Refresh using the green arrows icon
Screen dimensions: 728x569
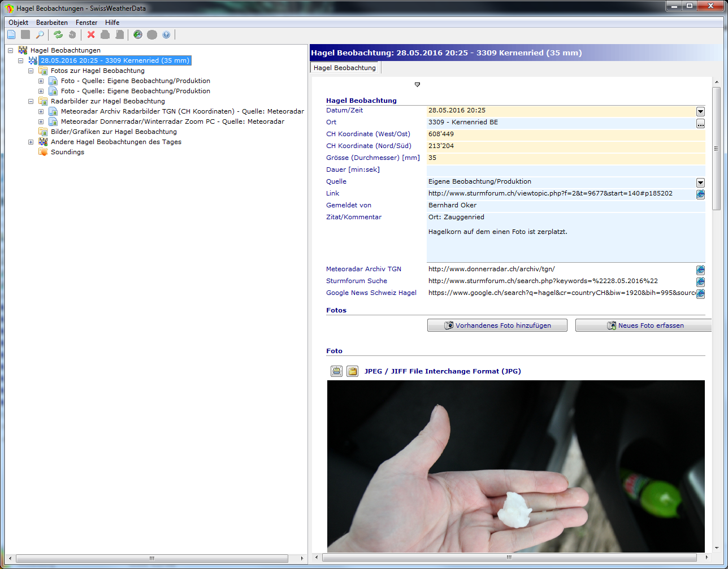[x=58, y=35]
